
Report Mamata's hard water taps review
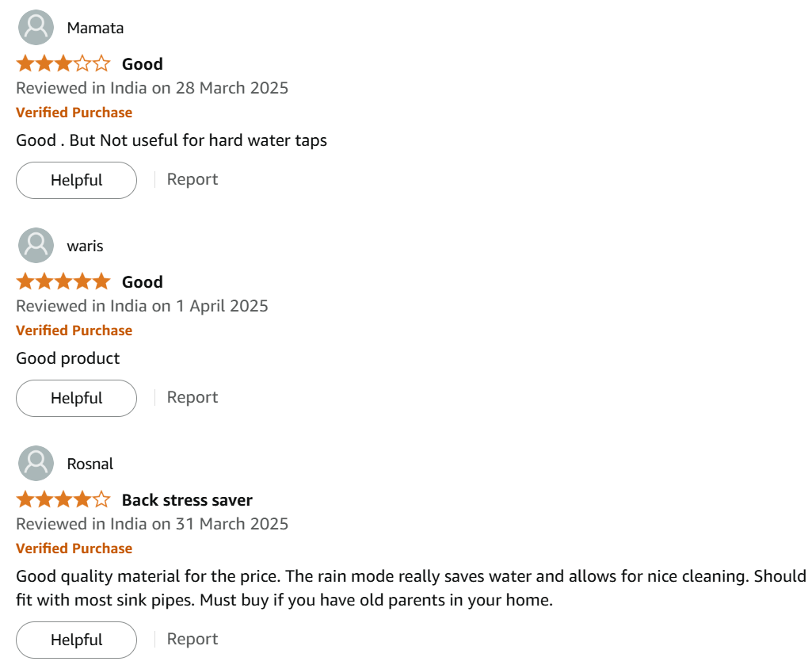[x=193, y=179]
